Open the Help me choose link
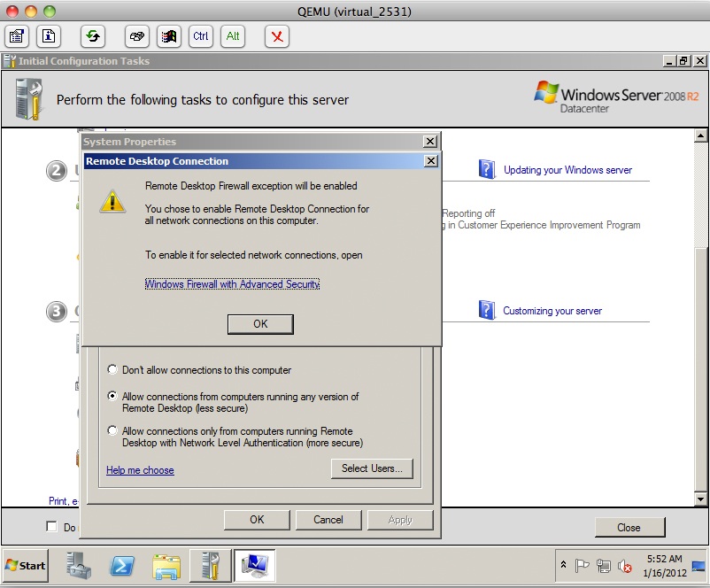This screenshot has height=588, width=710. (140, 470)
